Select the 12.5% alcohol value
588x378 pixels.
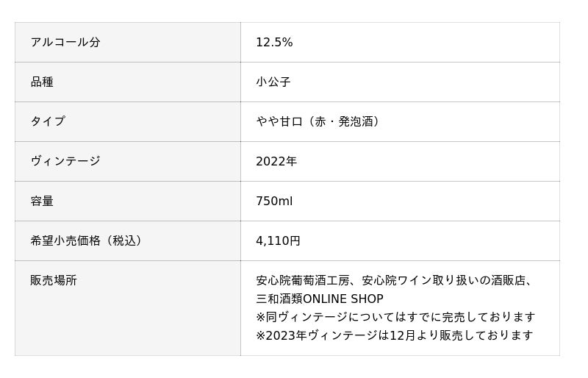(x=274, y=43)
